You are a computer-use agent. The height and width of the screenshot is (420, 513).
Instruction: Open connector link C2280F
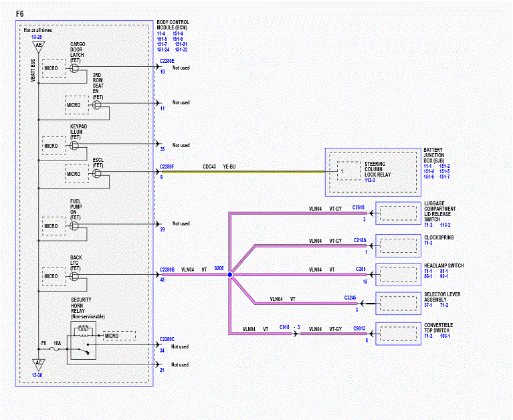167,167
